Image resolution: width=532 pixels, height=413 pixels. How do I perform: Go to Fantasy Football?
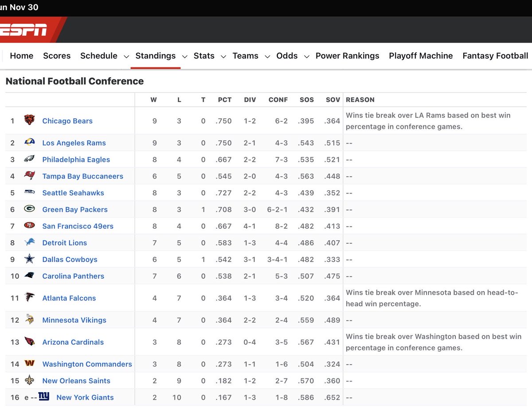[495, 56]
